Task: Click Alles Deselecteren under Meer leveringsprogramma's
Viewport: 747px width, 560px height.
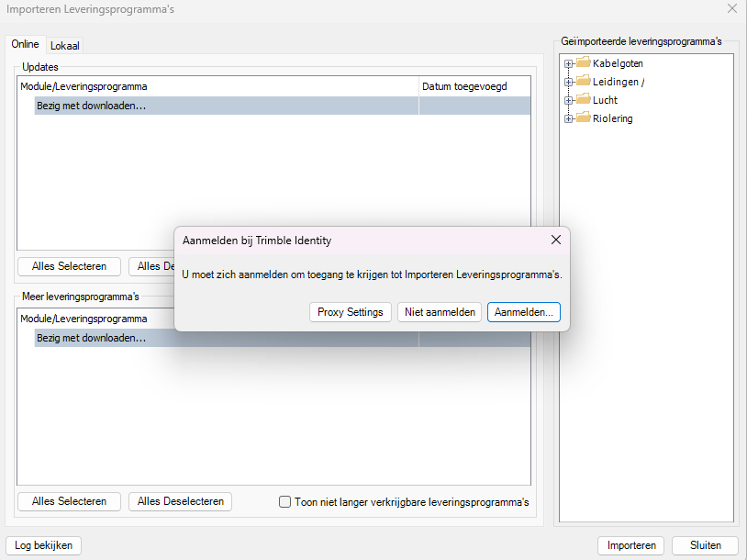Action: [x=180, y=501]
